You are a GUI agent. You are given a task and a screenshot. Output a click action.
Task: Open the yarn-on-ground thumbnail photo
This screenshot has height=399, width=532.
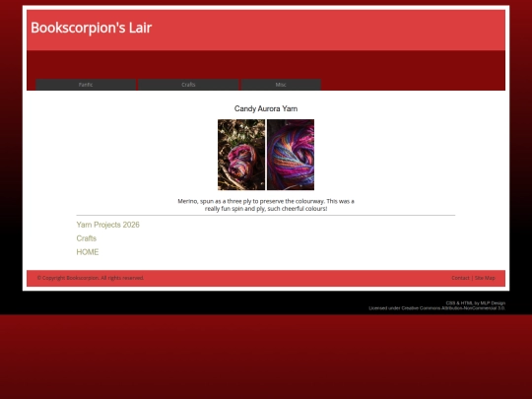click(x=241, y=155)
